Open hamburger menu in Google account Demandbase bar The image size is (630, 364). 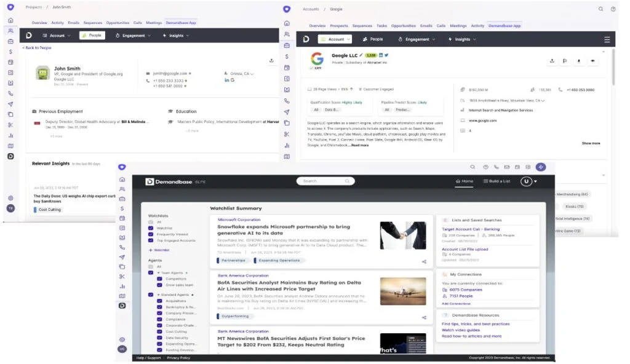point(607,39)
